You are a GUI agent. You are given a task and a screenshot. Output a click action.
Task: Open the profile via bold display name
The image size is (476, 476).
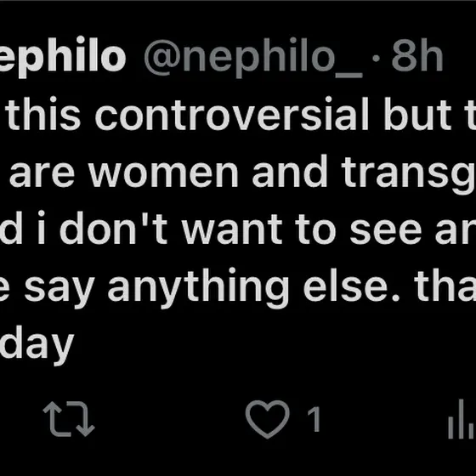(x=63, y=56)
